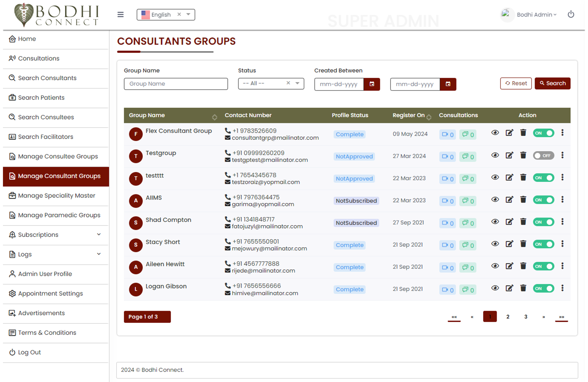Go to page 3 of results
The height and width of the screenshot is (382, 588).
526,317
